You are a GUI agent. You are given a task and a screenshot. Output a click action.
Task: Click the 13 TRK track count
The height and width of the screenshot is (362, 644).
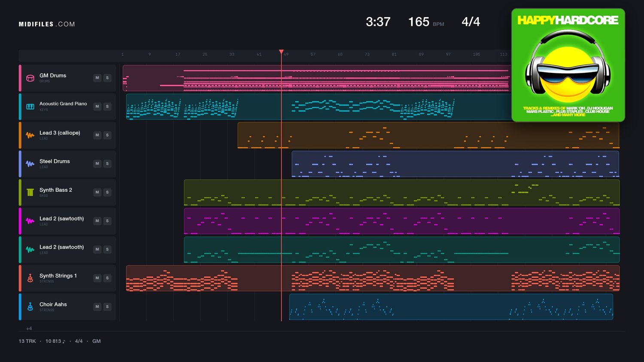coord(27,341)
